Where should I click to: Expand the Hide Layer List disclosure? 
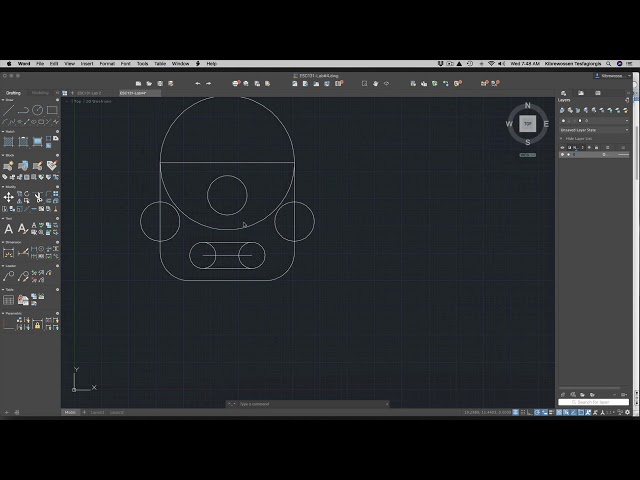[x=562, y=139]
